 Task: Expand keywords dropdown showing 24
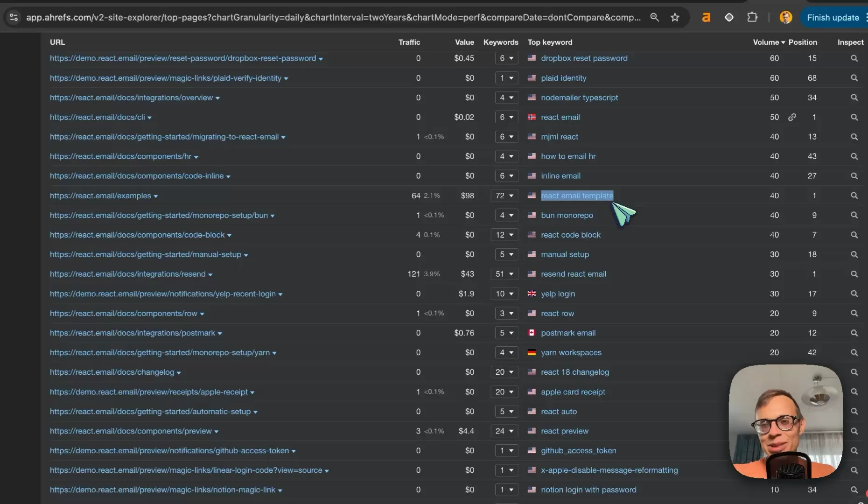coord(504,431)
